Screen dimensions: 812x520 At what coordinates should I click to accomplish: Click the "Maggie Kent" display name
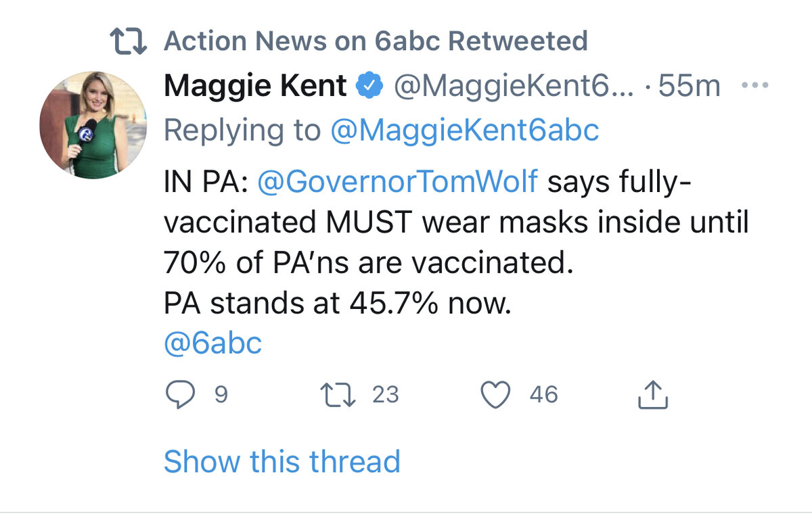(x=255, y=87)
